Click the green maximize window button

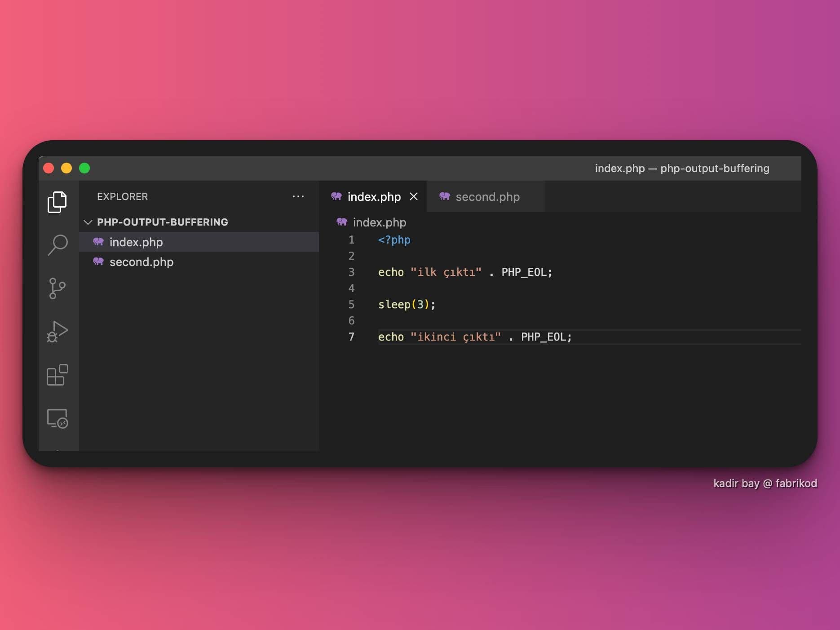pyautogui.click(x=84, y=168)
